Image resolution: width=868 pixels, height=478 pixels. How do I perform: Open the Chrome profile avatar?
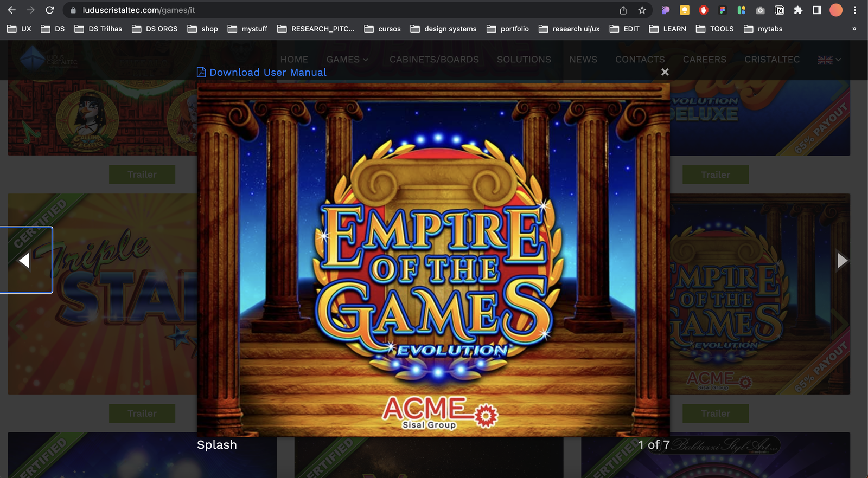[x=836, y=10]
